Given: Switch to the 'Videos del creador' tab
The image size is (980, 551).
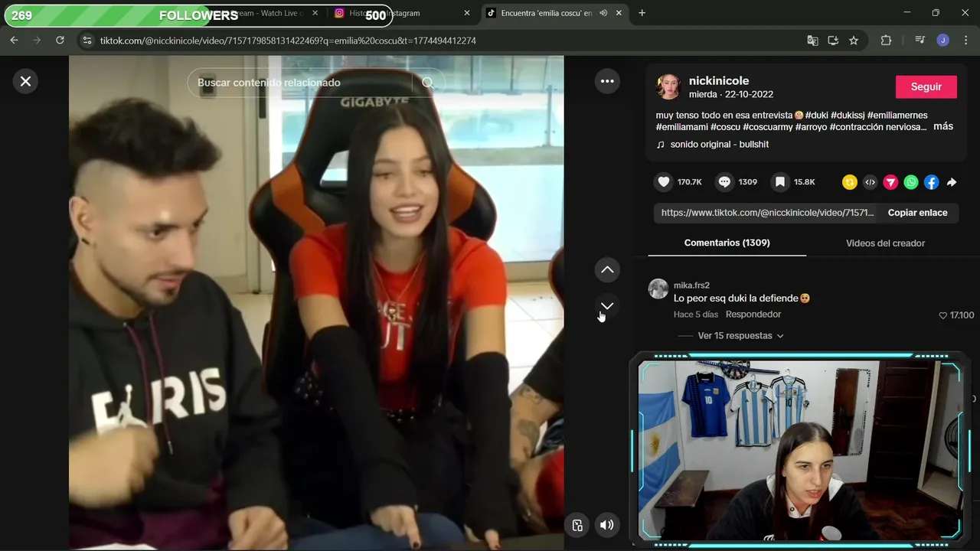Looking at the screenshot, I should click(x=885, y=243).
